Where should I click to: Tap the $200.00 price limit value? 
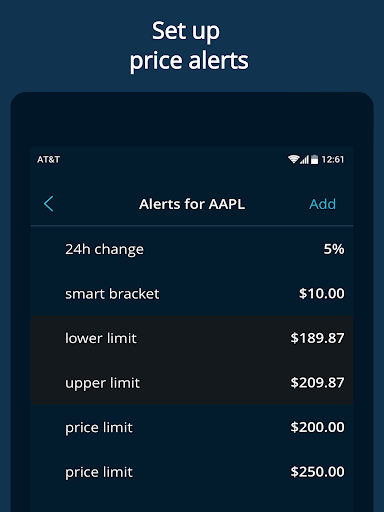pos(317,427)
